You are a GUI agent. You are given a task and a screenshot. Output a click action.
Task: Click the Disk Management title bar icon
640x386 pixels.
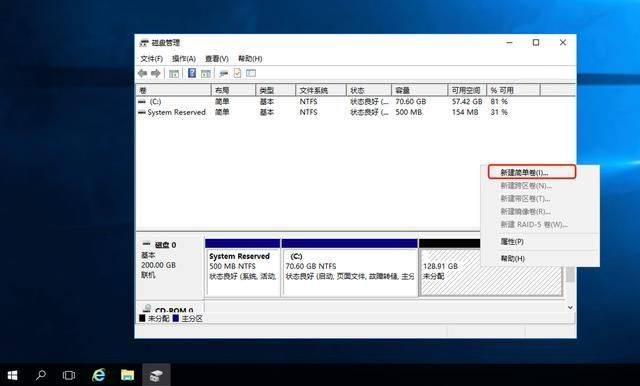click(144, 43)
